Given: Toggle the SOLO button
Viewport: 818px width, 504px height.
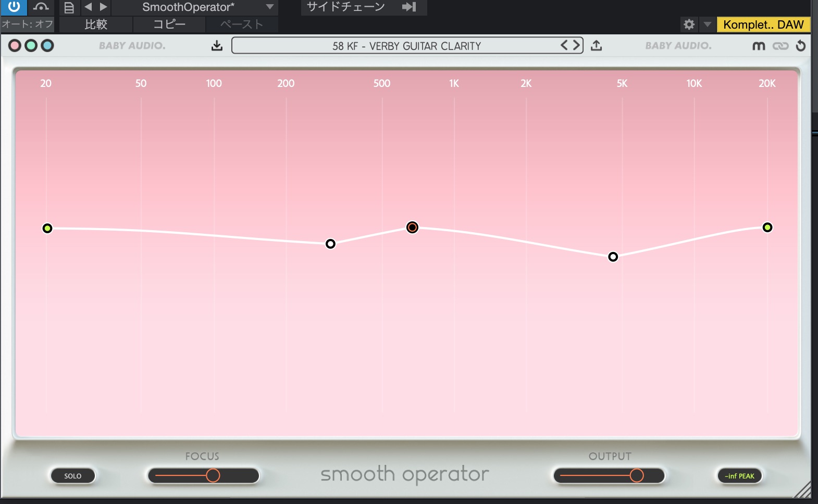Looking at the screenshot, I should pyautogui.click(x=73, y=476).
